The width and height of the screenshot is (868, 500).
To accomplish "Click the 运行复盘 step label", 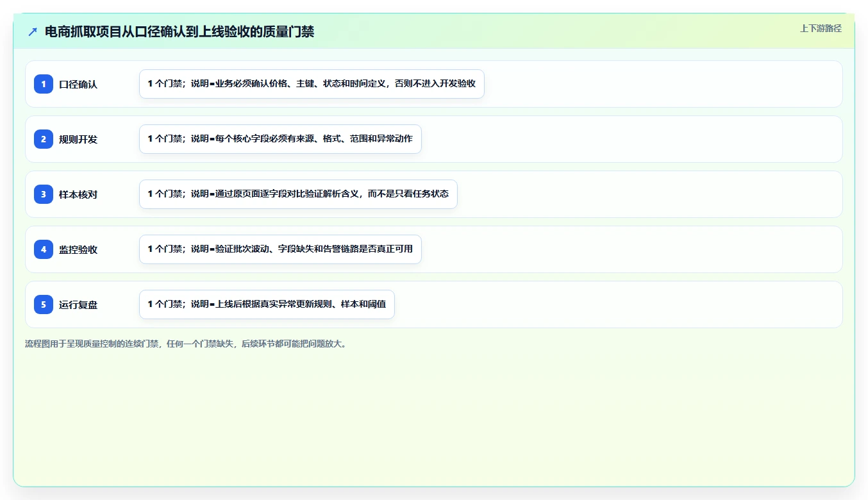I will pos(78,304).
